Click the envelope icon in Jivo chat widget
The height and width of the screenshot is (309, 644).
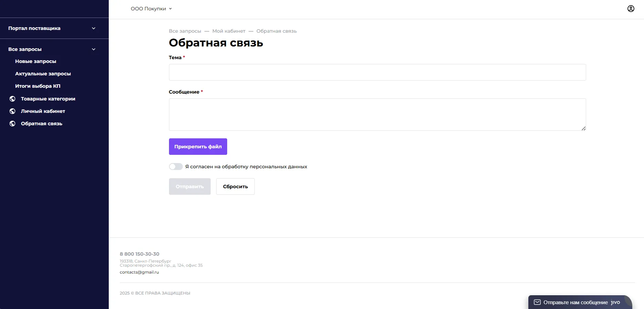pos(537,302)
